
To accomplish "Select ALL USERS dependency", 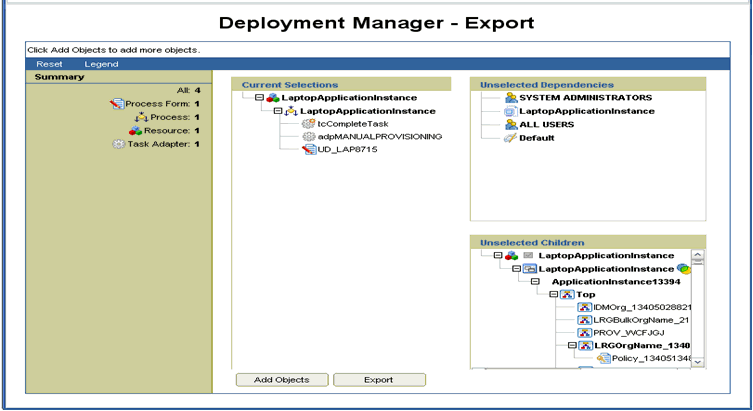I will (547, 124).
